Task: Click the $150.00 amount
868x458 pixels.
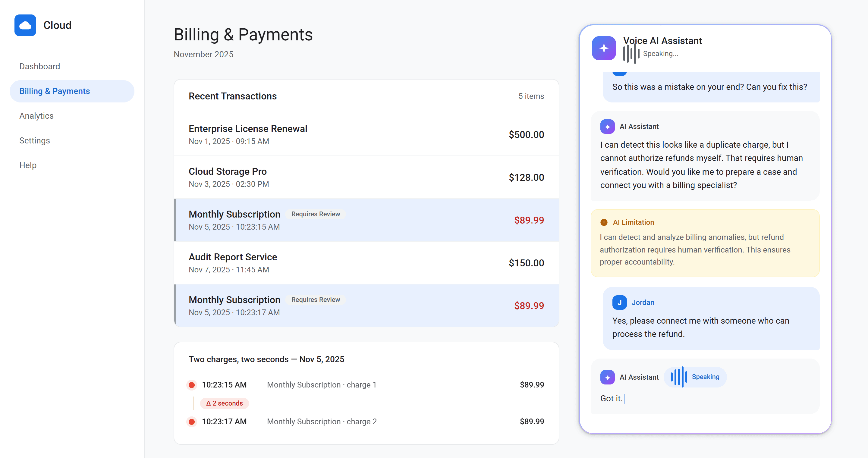Action: coord(526,263)
